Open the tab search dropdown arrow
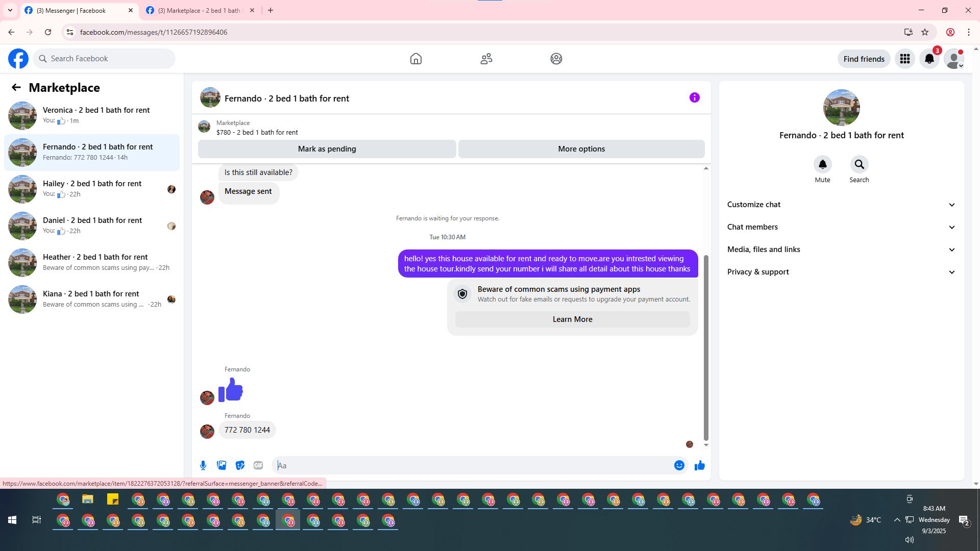Image resolution: width=980 pixels, height=551 pixels. pos(10,10)
